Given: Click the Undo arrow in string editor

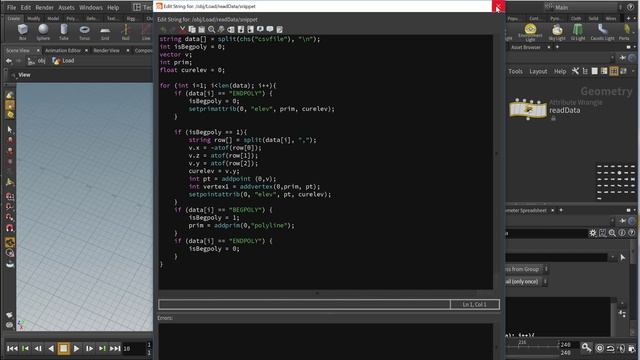Looking at the screenshot, I should (163, 29).
